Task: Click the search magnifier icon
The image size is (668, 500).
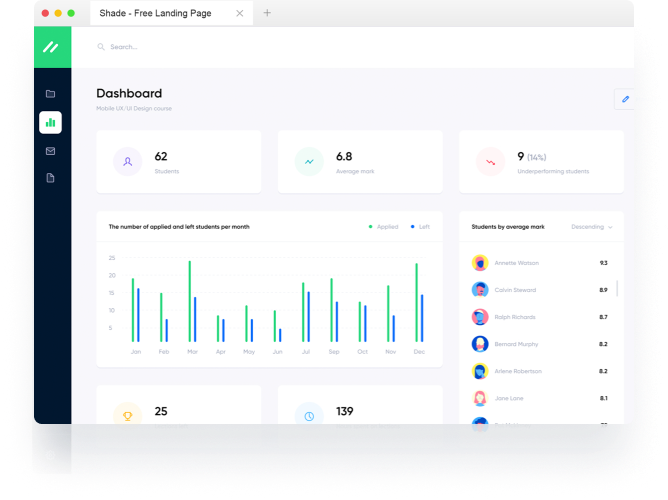Action: pos(101,47)
